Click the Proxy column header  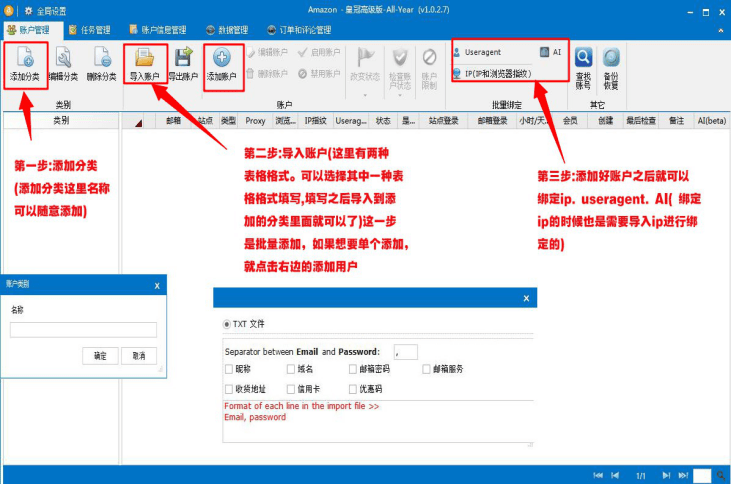coord(255,121)
